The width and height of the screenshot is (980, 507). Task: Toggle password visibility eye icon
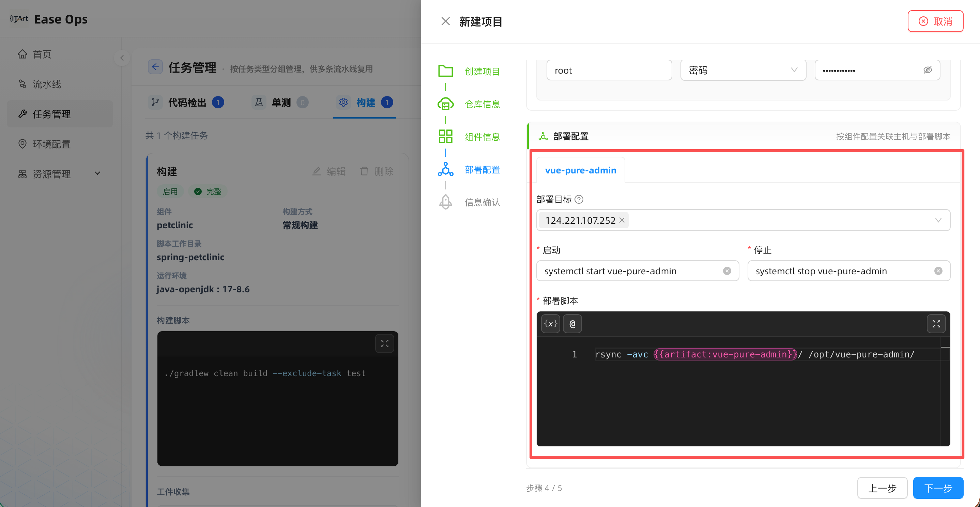pyautogui.click(x=928, y=70)
